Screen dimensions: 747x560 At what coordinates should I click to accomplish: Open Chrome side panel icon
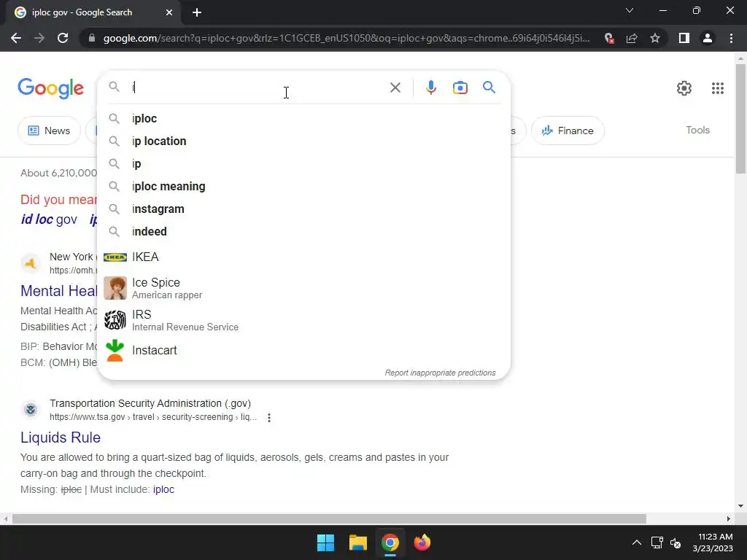pos(684,38)
